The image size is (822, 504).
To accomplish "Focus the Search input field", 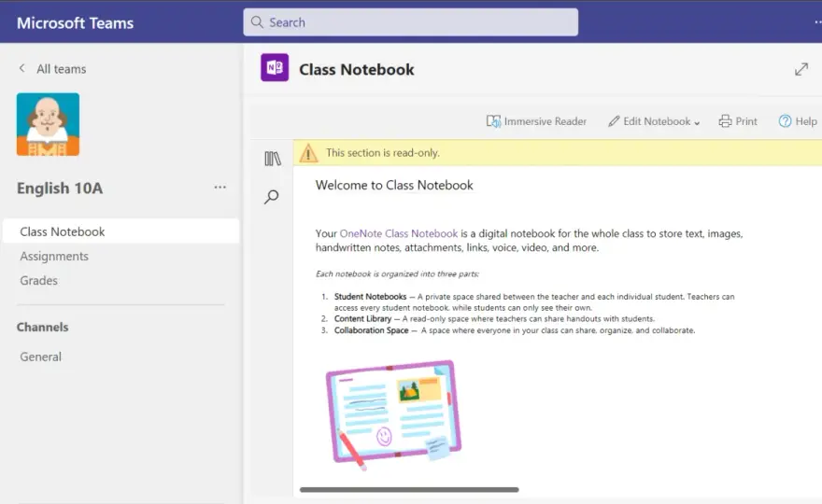I will coord(410,22).
